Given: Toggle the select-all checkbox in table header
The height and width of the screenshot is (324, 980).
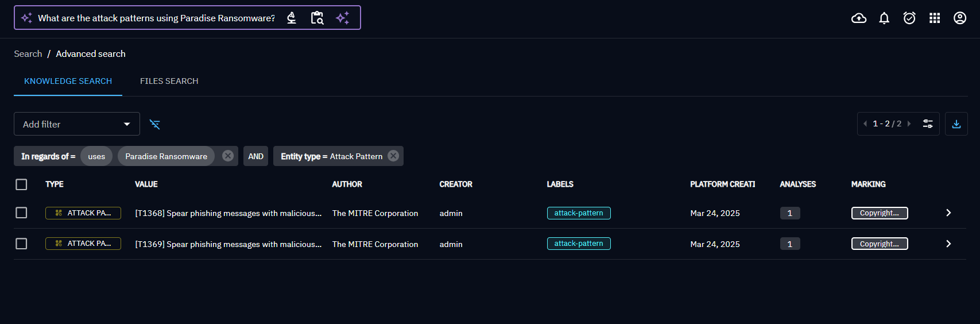Looking at the screenshot, I should 21,184.
